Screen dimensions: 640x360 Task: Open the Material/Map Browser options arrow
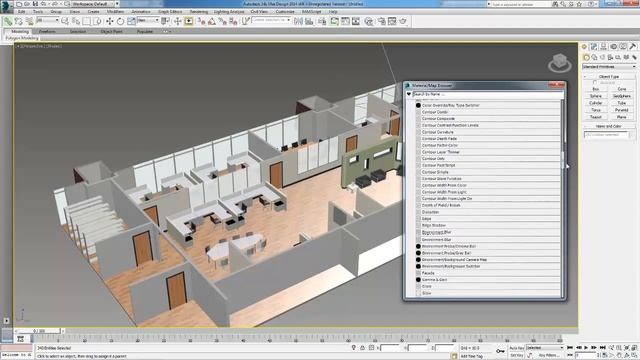coord(409,94)
